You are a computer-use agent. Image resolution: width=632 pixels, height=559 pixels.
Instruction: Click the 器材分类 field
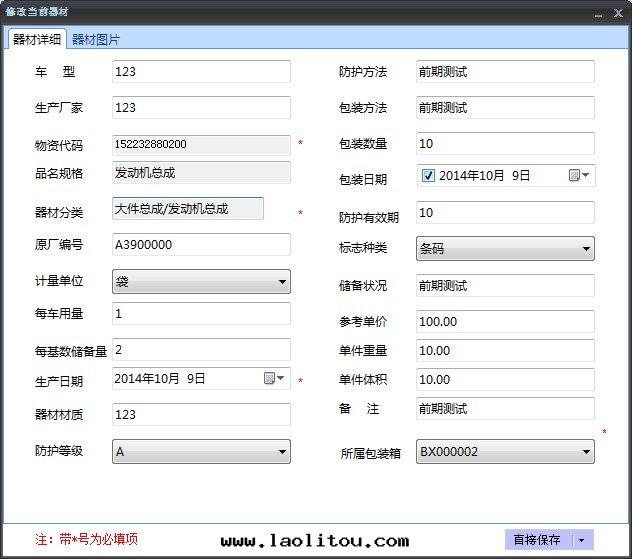[x=187, y=209]
